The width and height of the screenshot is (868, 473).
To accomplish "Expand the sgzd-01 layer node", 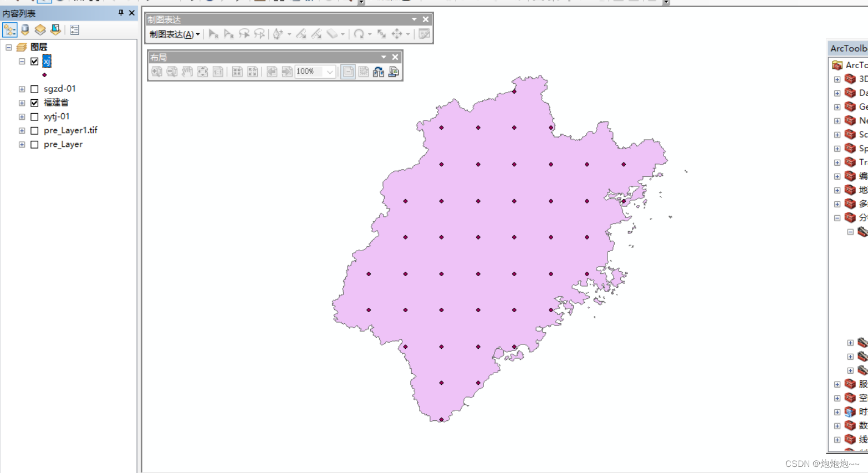I will click(x=22, y=89).
